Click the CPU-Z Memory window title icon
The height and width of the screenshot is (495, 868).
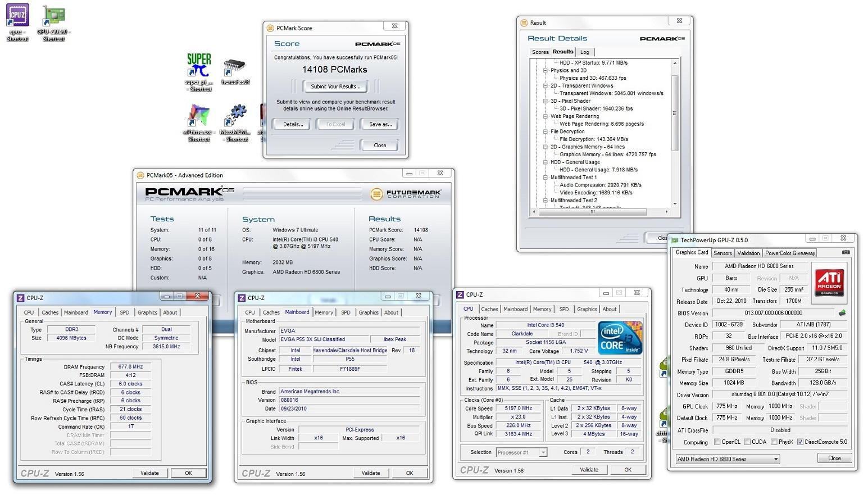(x=20, y=298)
